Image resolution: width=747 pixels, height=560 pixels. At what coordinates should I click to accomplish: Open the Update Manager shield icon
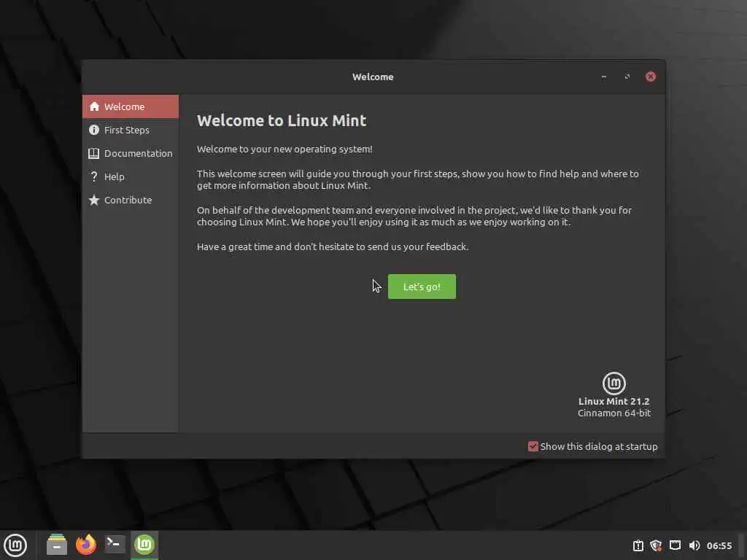pyautogui.click(x=656, y=545)
